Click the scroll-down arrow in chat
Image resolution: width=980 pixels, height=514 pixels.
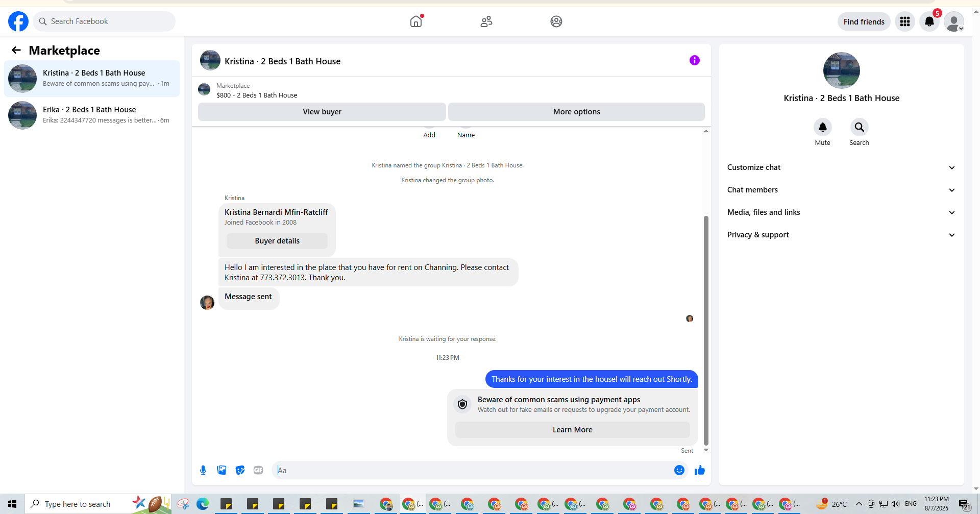point(706,450)
